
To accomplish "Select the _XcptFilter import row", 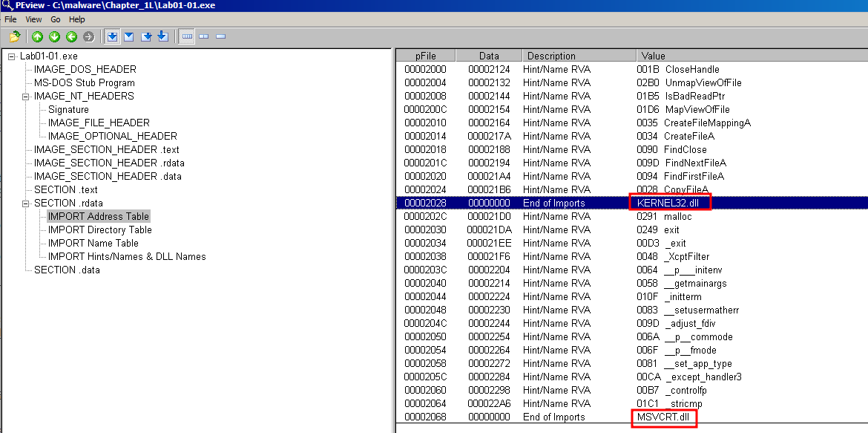I will point(632,257).
